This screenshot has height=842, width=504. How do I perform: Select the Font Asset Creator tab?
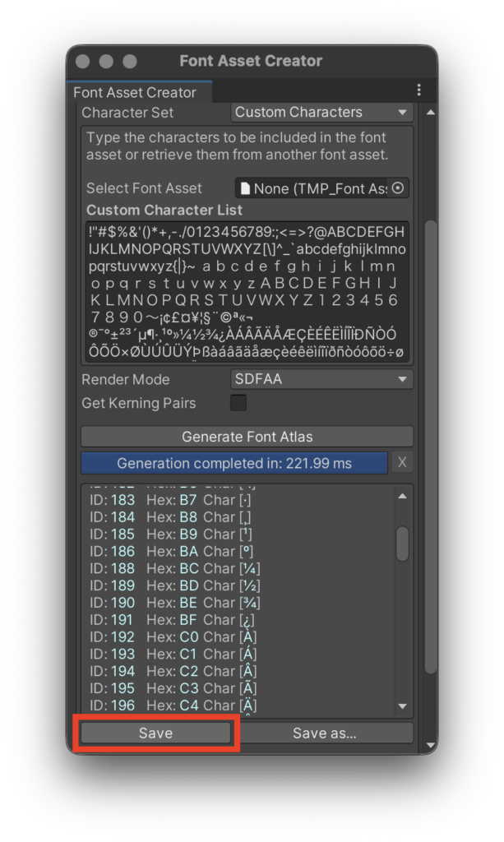(x=136, y=93)
